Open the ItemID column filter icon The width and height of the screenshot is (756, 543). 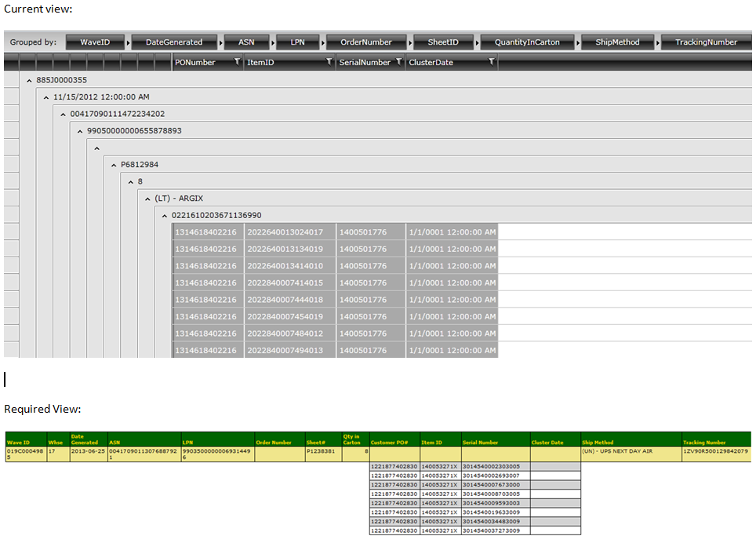329,62
